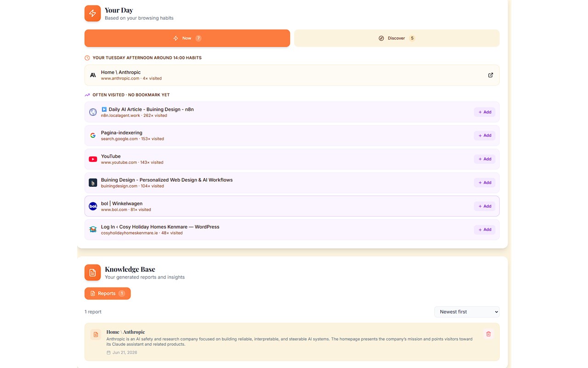The width and height of the screenshot is (588, 368).
Task: Open the external link icon for Home \ Anthropic
Action: 491,75
